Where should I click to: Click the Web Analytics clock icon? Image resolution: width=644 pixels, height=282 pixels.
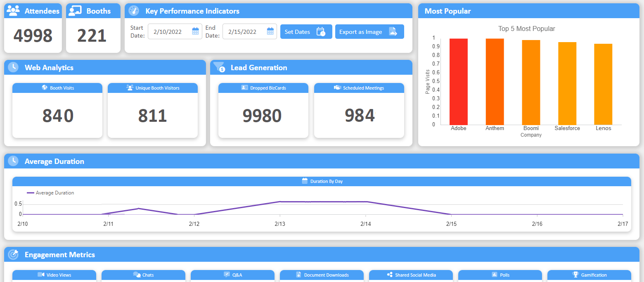13,67
